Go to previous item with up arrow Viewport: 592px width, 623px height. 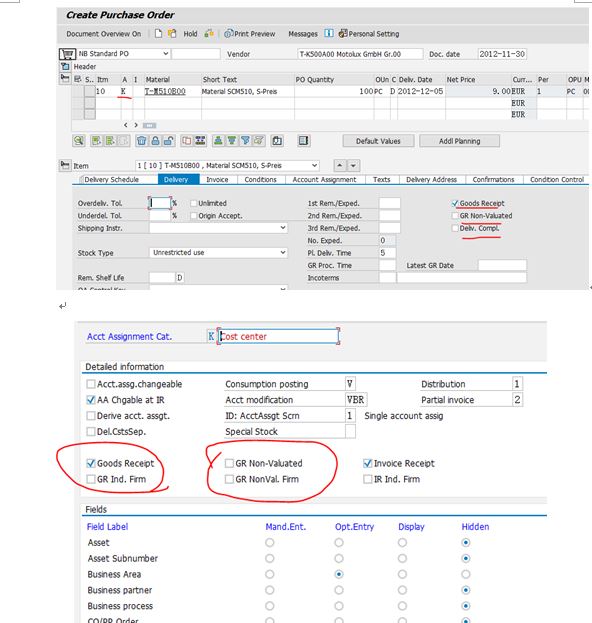tap(339, 165)
